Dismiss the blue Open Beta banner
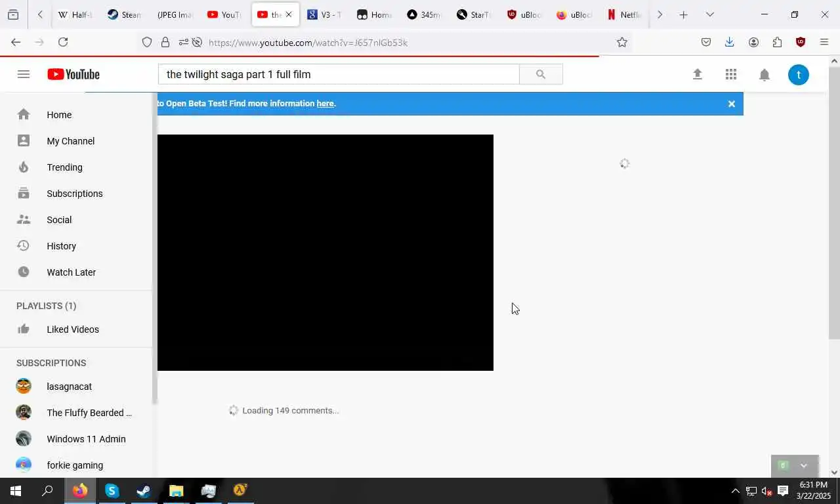Viewport: 840px width, 504px height. point(732,104)
